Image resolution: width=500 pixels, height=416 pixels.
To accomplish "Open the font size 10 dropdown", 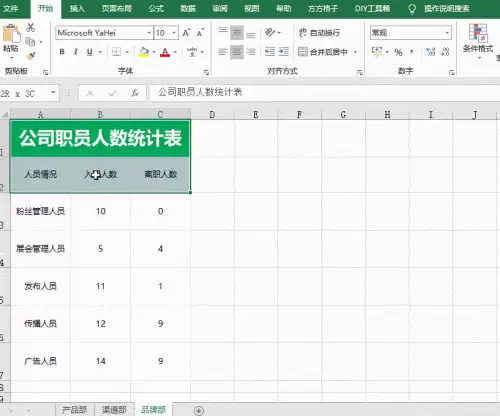I will click(x=174, y=33).
